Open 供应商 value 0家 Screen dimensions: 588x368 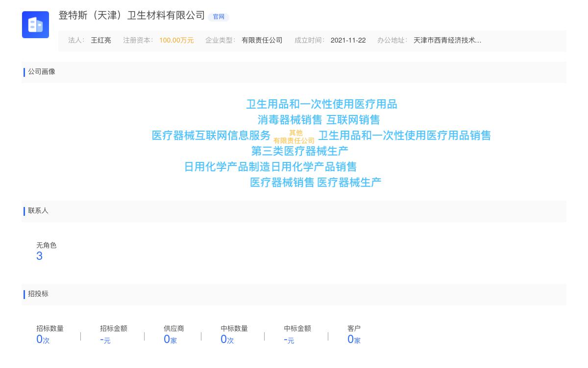tap(170, 339)
